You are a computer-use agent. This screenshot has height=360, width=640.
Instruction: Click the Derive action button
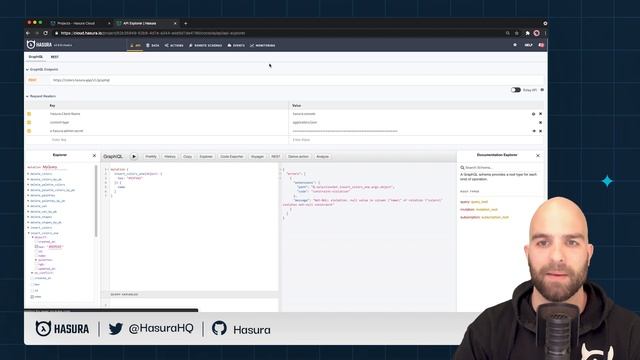(298, 156)
